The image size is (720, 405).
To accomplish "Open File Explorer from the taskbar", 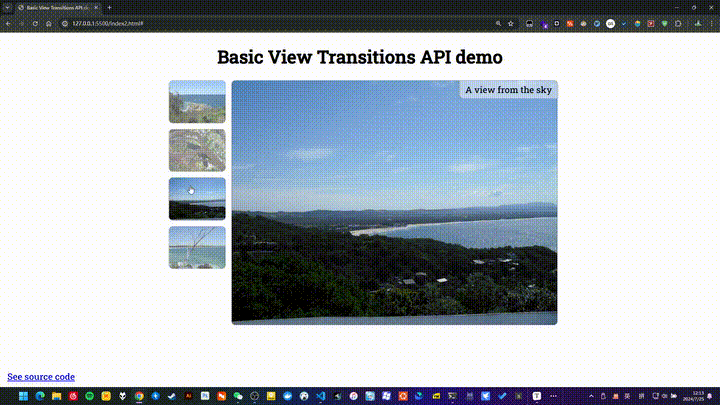I will [x=56, y=396].
